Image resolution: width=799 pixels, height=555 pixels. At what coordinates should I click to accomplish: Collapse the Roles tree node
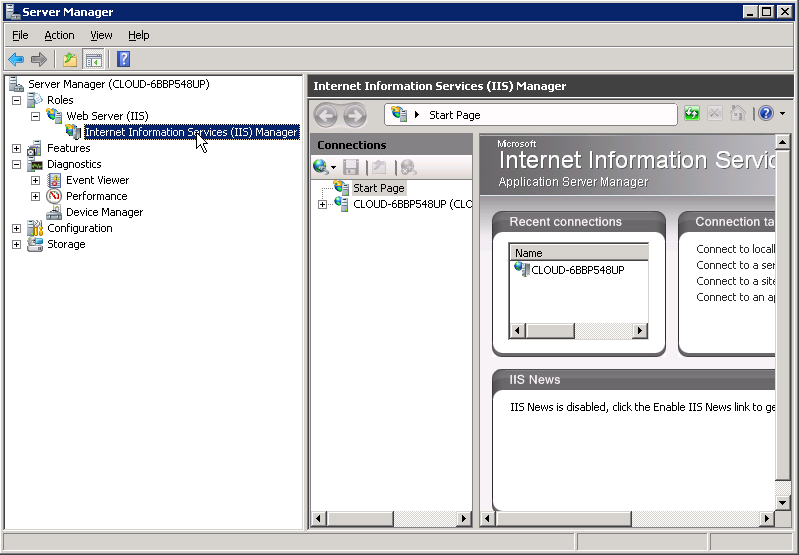pyautogui.click(x=16, y=100)
